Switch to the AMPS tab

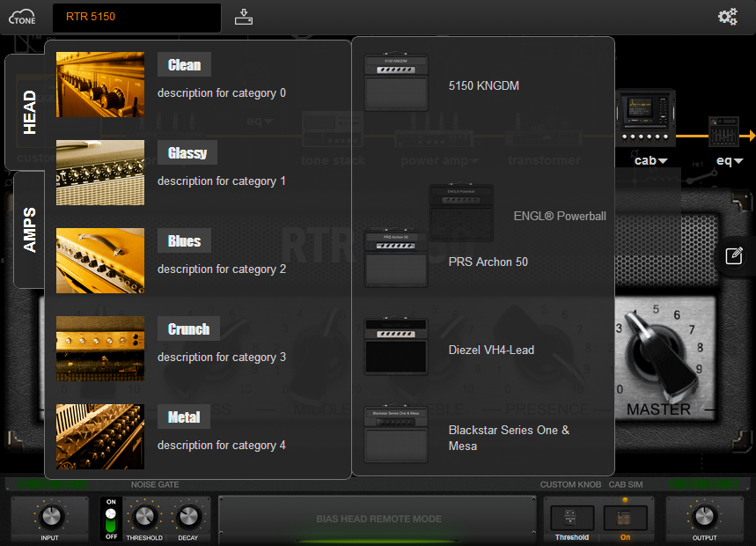point(29,230)
